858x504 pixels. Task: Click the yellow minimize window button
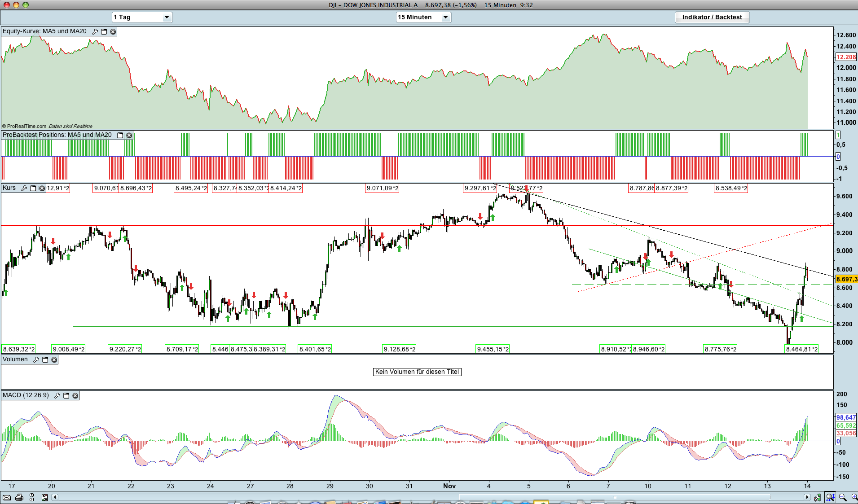[16, 5]
